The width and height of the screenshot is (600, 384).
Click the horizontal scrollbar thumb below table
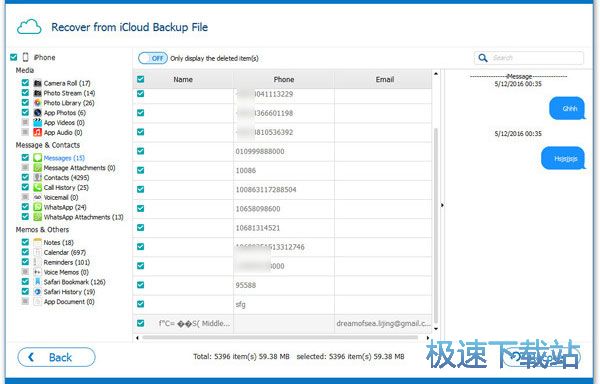point(280,338)
